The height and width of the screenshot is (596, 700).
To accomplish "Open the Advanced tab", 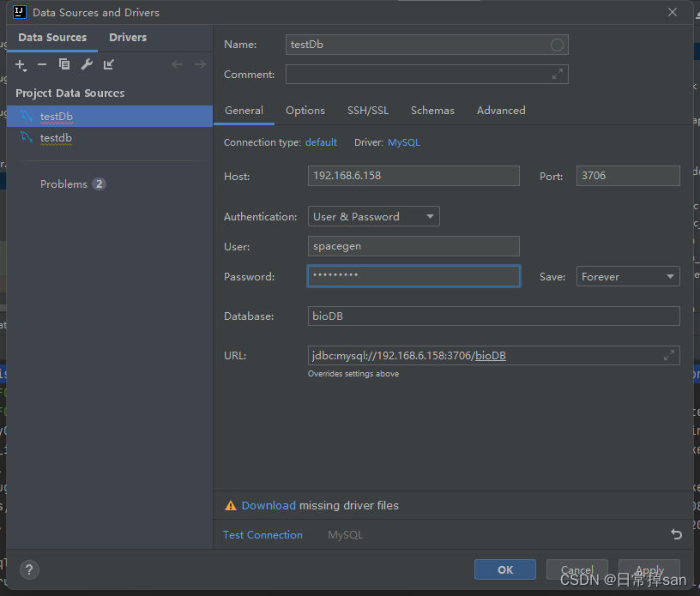I will coord(501,111).
